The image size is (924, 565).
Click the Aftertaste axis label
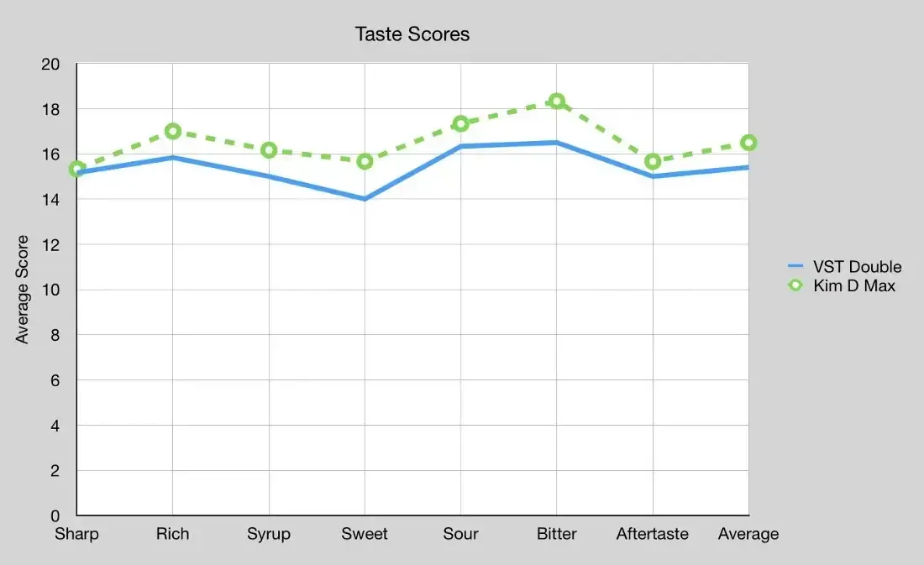(x=653, y=534)
